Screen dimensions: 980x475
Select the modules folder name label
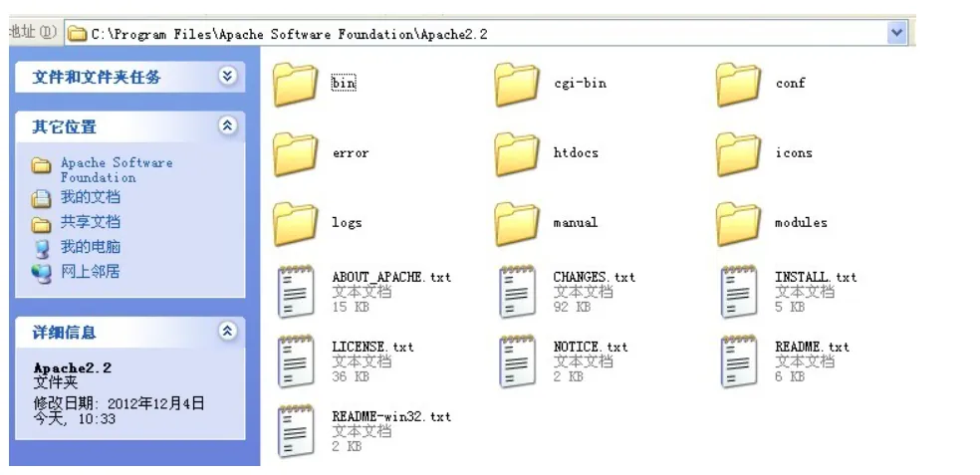(802, 223)
